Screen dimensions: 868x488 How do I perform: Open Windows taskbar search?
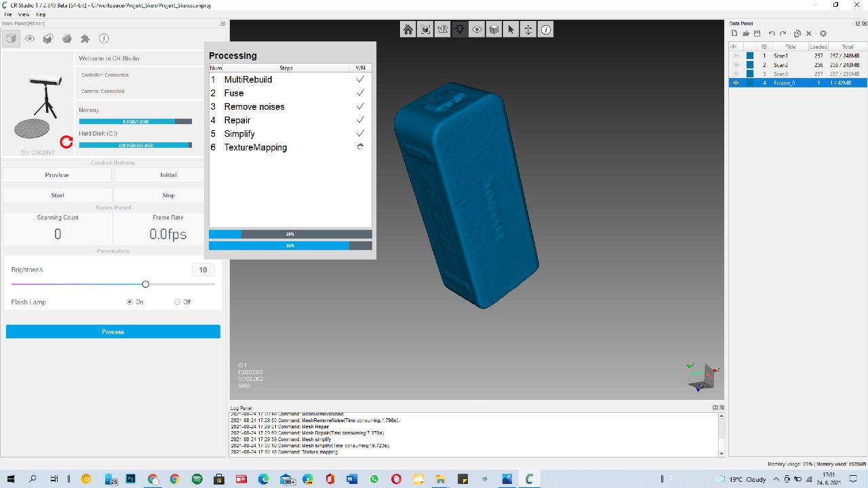coord(33,479)
